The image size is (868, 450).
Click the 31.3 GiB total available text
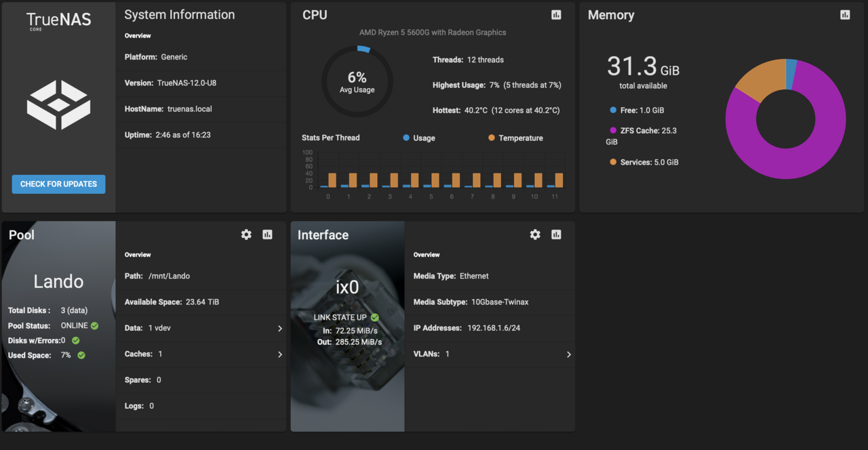(x=643, y=72)
